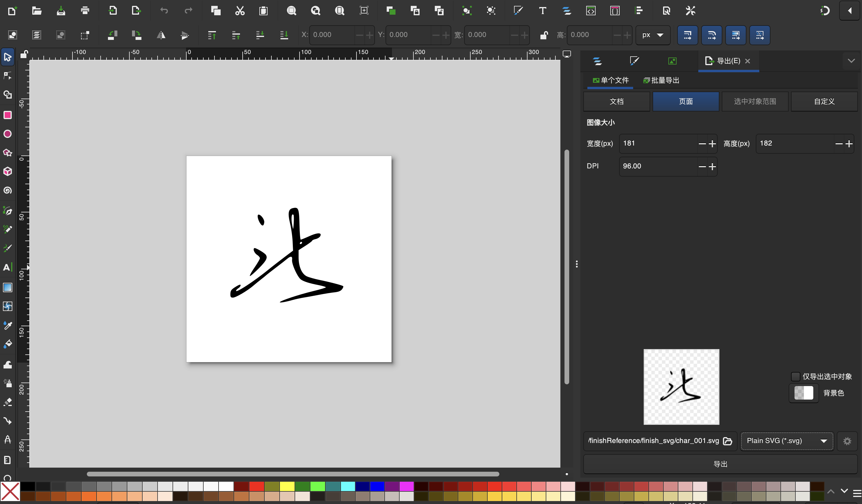Viewport: 862px width, 504px height.
Task: Click the Cut scissors icon
Action: point(240,11)
